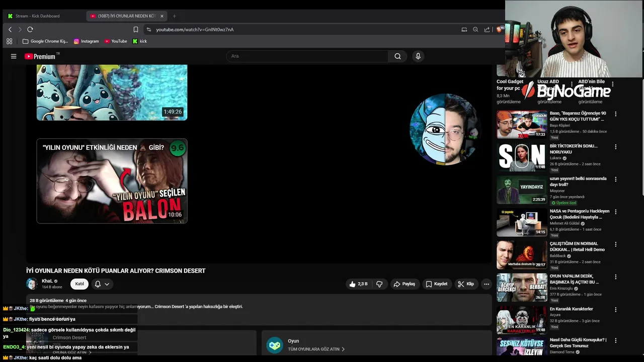Open the YouTube bookmark
The image size is (644, 362).
coord(116,41)
